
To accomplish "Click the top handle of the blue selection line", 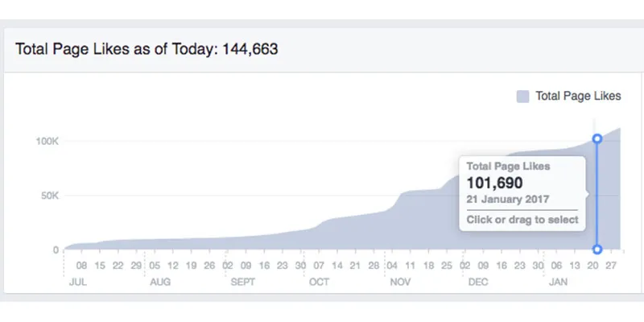I will coord(597,138).
